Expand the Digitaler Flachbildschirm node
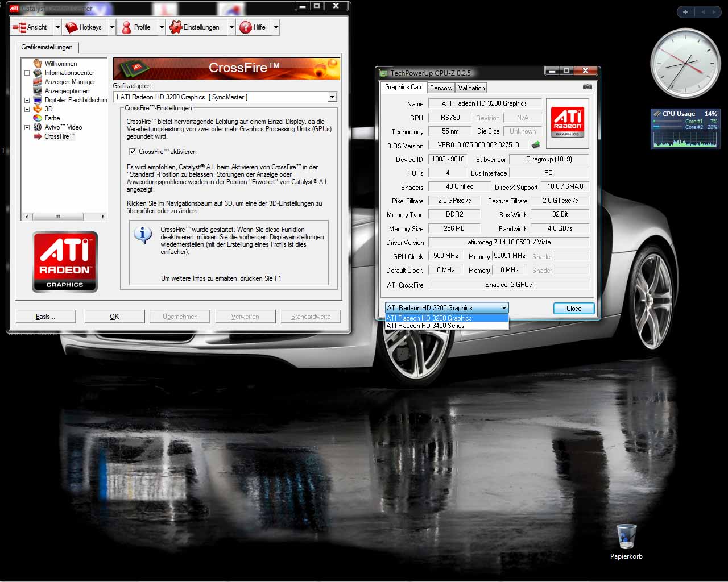The image size is (728, 582). pyautogui.click(x=27, y=100)
